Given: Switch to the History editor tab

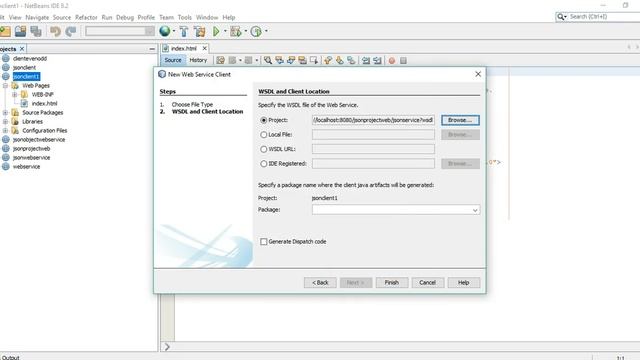Looking at the screenshot, I should (x=198, y=60).
